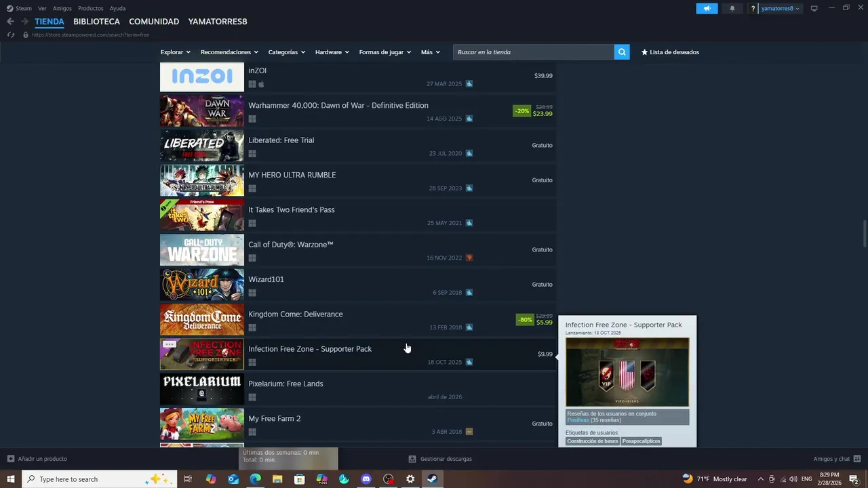Click the $23.99 Dawn of War price

pyautogui.click(x=542, y=114)
